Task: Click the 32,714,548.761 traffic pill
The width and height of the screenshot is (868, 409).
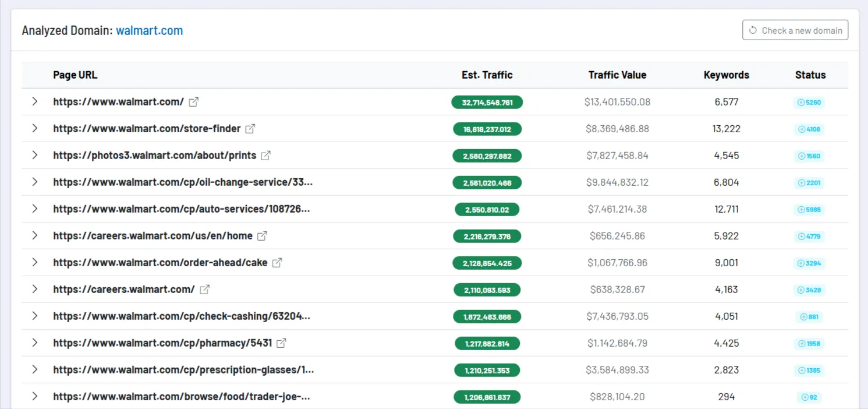Action: point(487,103)
